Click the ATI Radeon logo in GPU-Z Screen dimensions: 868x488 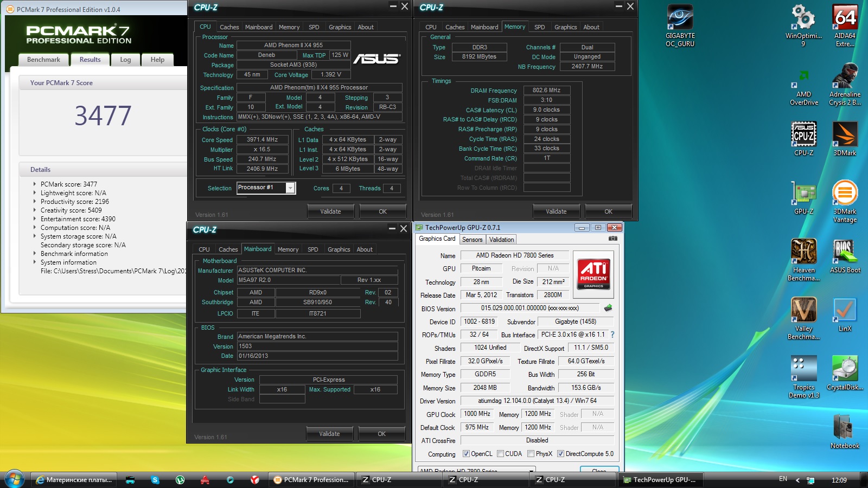593,274
